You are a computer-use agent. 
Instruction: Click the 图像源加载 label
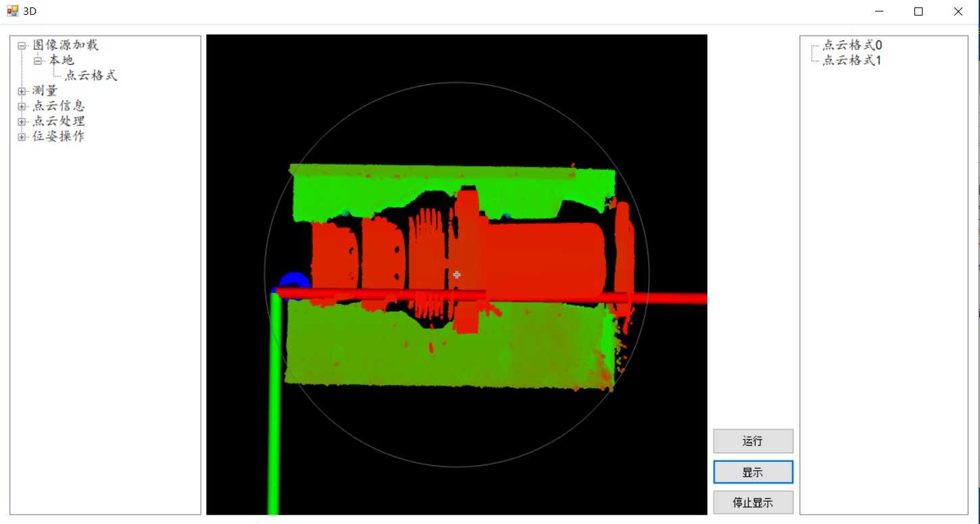tap(66, 45)
